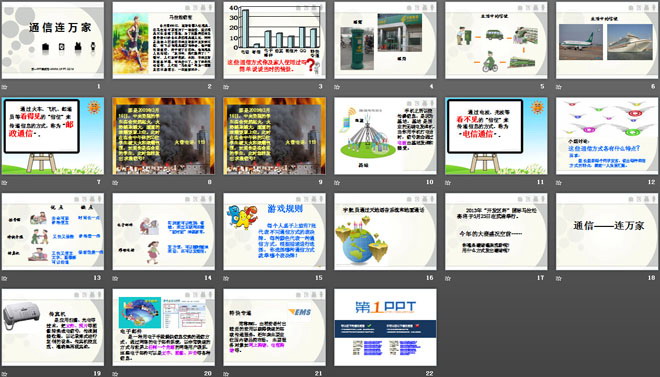Select slide 16 with the globe illustration

pos(385,231)
